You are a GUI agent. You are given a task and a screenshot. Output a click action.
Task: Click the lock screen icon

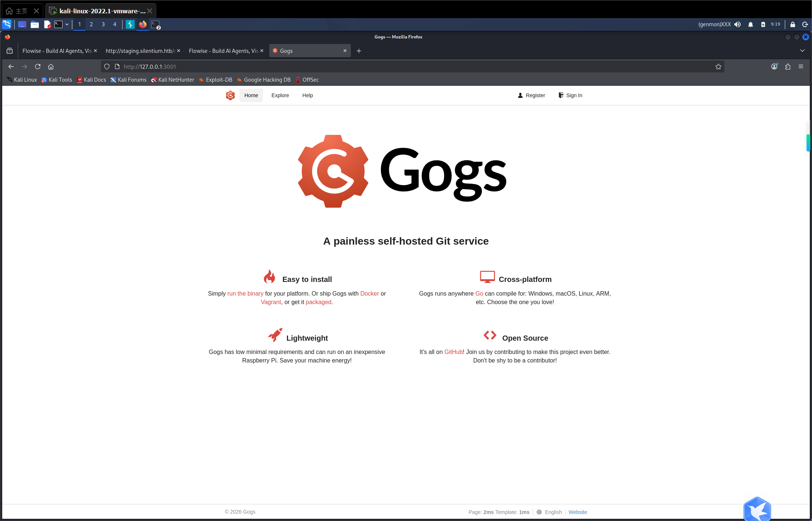coord(793,24)
